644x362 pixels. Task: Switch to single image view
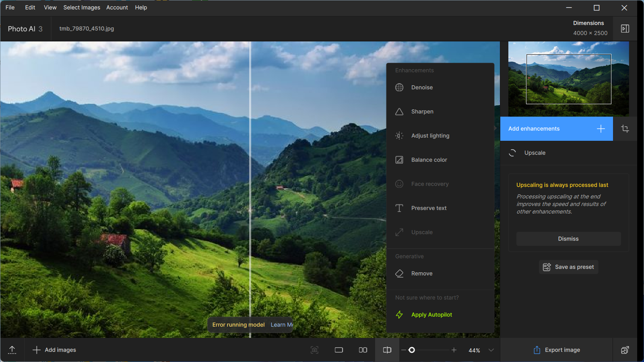pos(339,350)
